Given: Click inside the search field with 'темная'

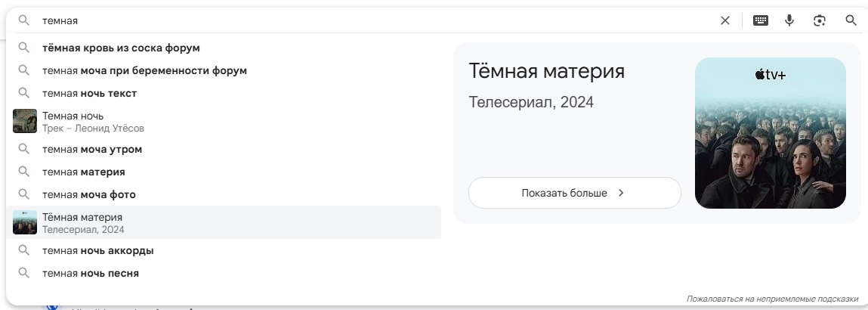Looking at the screenshot, I should click(376, 20).
